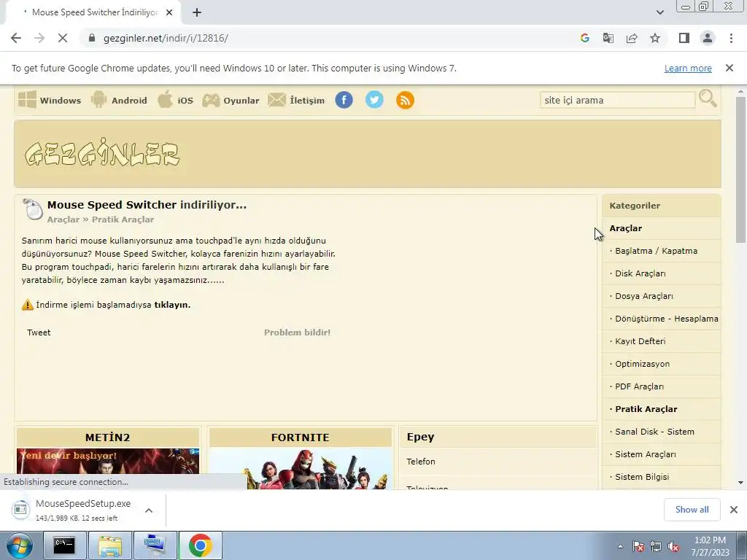Screen dimensions: 747x560
Task: Close the downloads bar
Action: click(x=734, y=510)
